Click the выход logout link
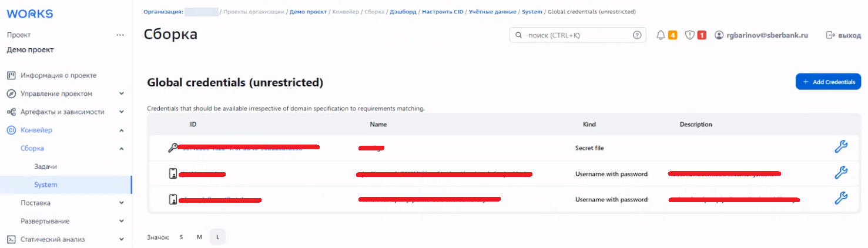 click(x=843, y=35)
